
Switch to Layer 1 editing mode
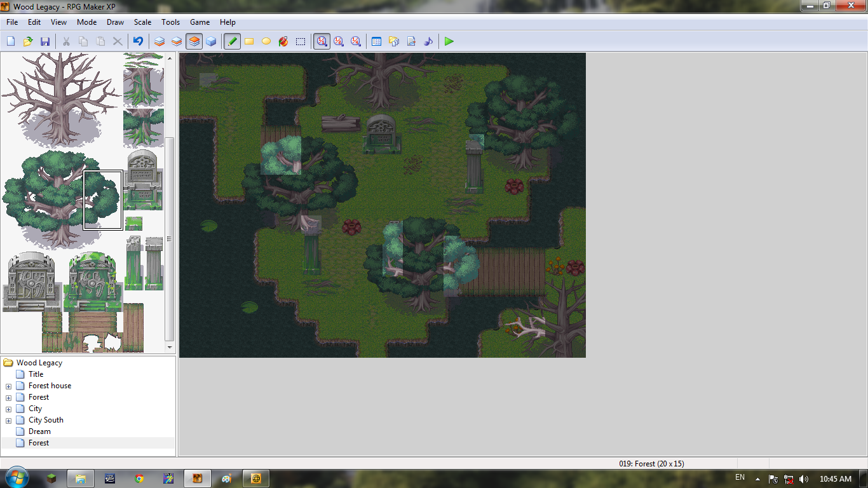coord(158,41)
